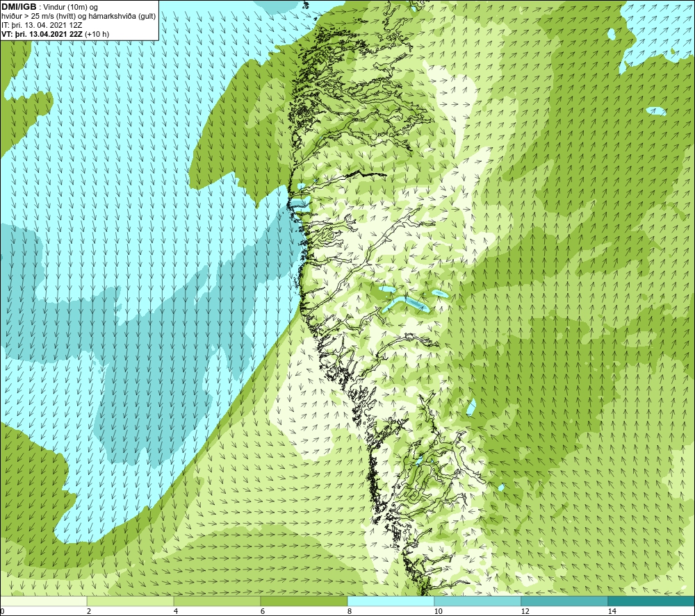
Task: Click the '10' label on the color scale
Action: [x=438, y=612]
